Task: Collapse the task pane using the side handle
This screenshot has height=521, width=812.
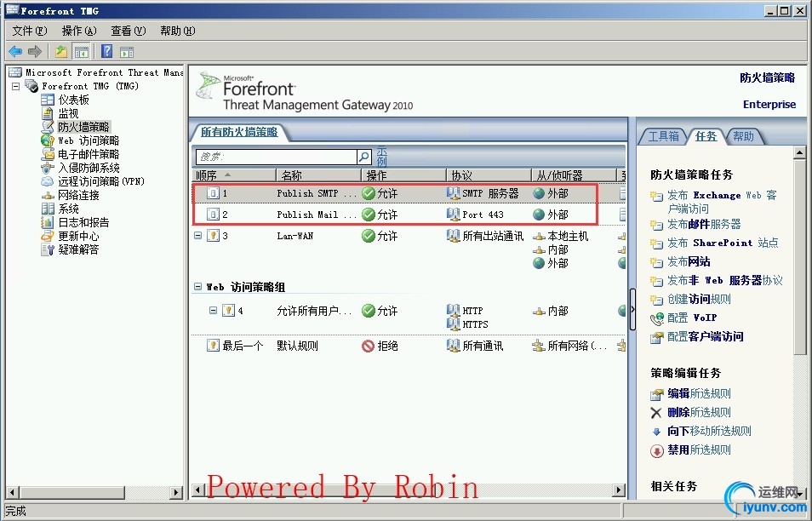Action: [x=632, y=310]
